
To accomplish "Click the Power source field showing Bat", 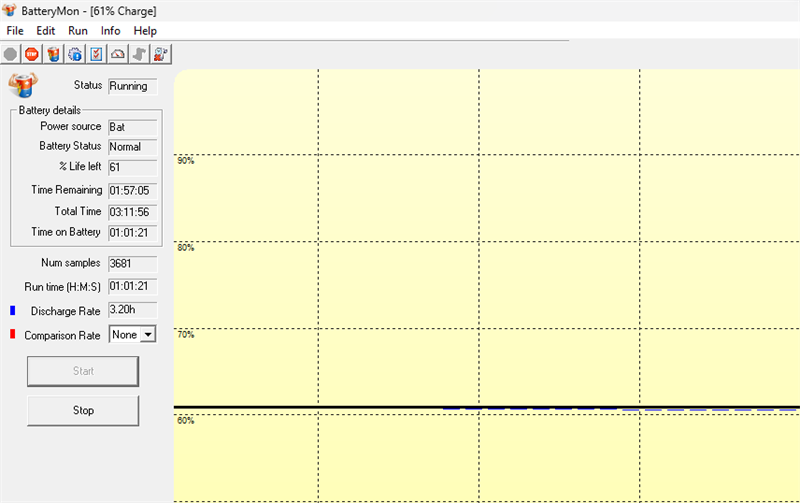I will point(133,127).
